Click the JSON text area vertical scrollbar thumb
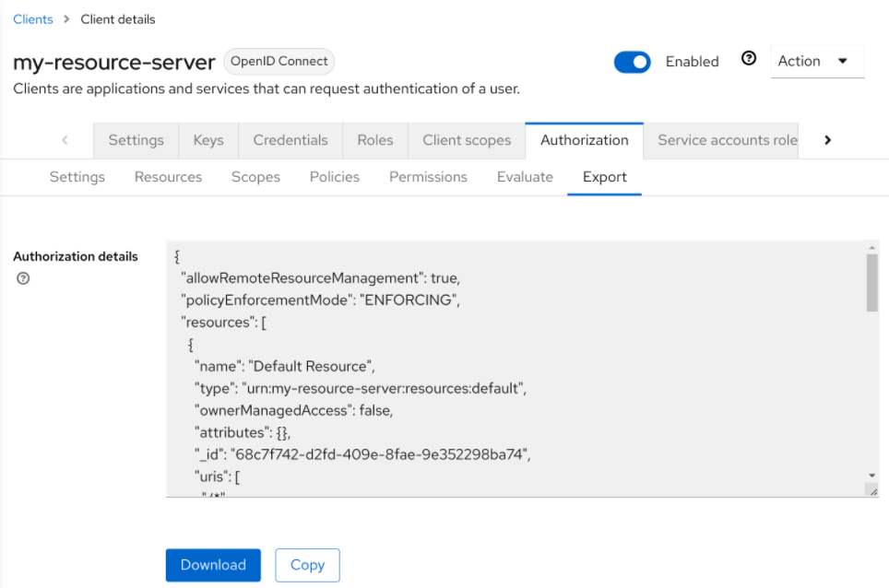This screenshot has height=588, width=889. click(872, 284)
